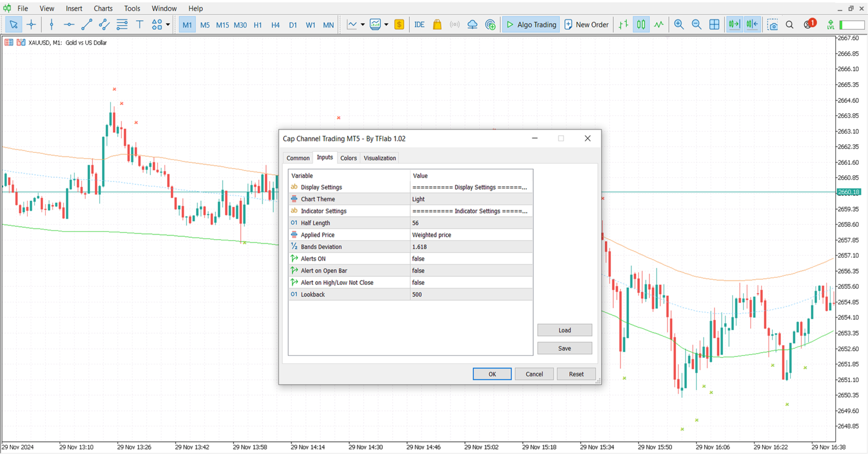
Task: Select the text label tool
Action: point(140,25)
